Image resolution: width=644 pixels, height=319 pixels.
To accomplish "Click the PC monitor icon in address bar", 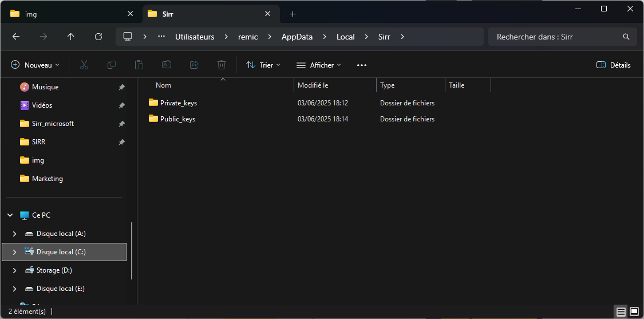I will click(128, 37).
